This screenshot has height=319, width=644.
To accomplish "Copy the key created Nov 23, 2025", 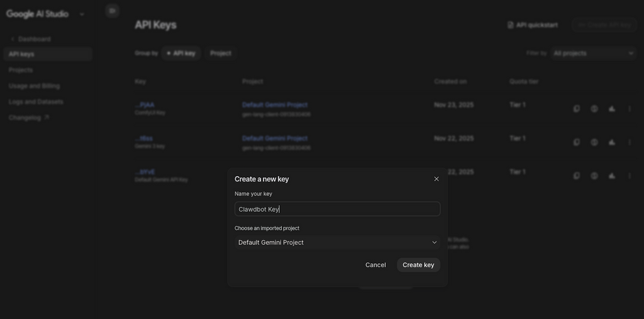I will click(x=577, y=108).
